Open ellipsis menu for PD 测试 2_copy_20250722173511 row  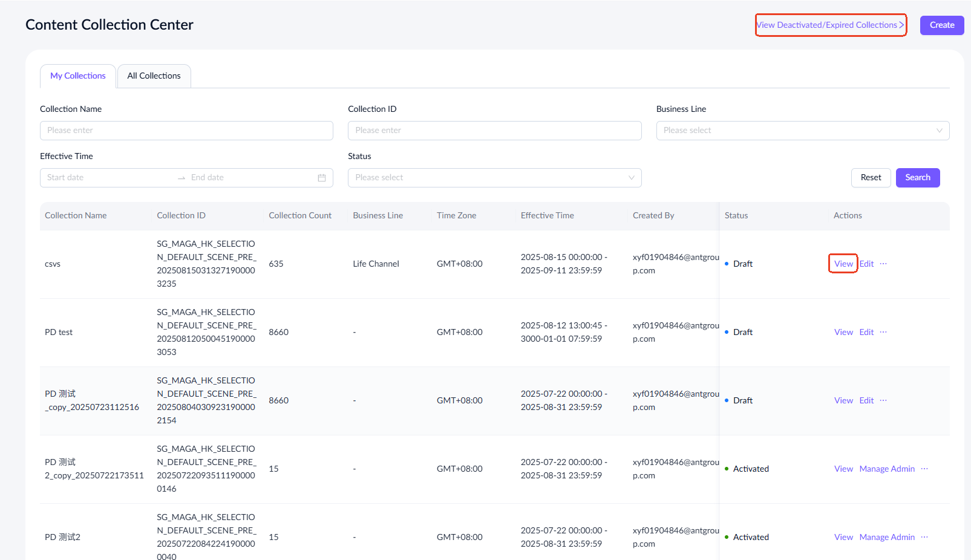tap(924, 469)
